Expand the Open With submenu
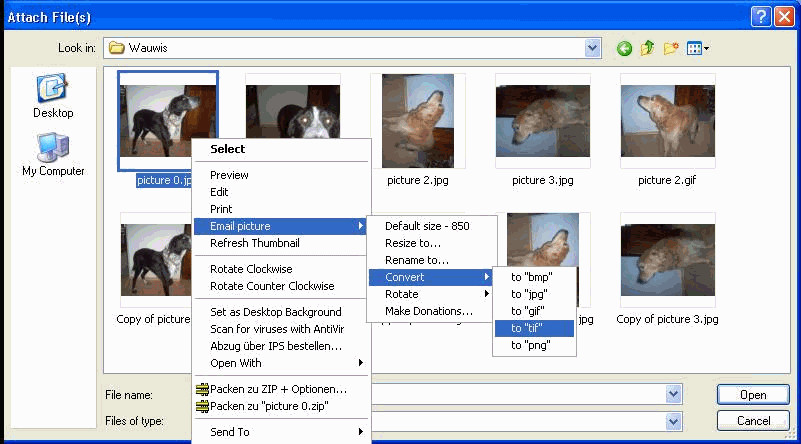 [x=281, y=363]
